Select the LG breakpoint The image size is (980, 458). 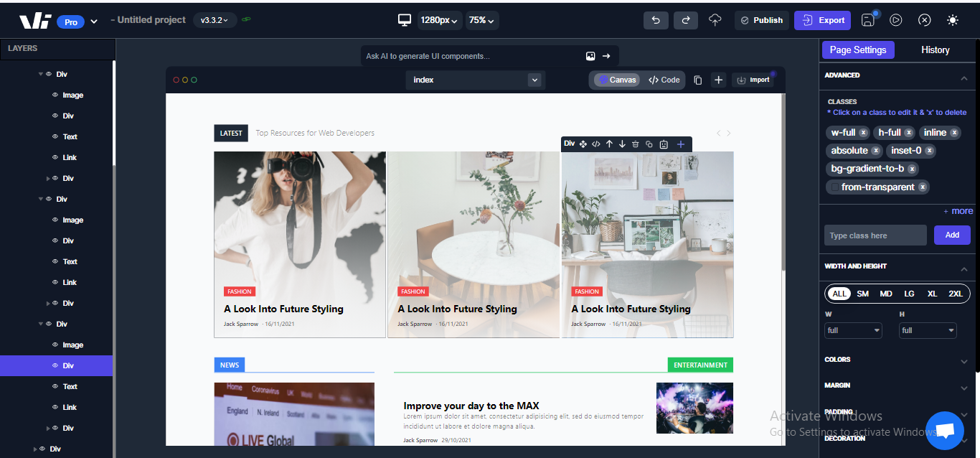[x=909, y=294]
